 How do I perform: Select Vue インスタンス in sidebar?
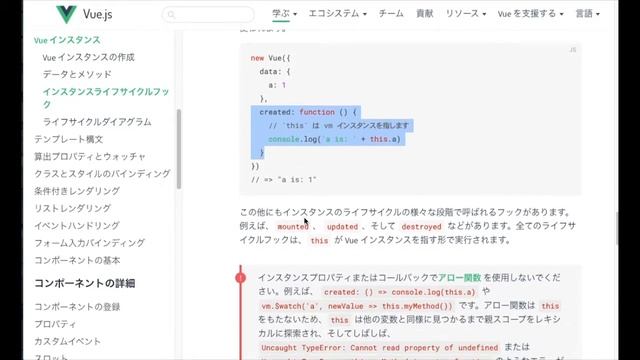67,40
